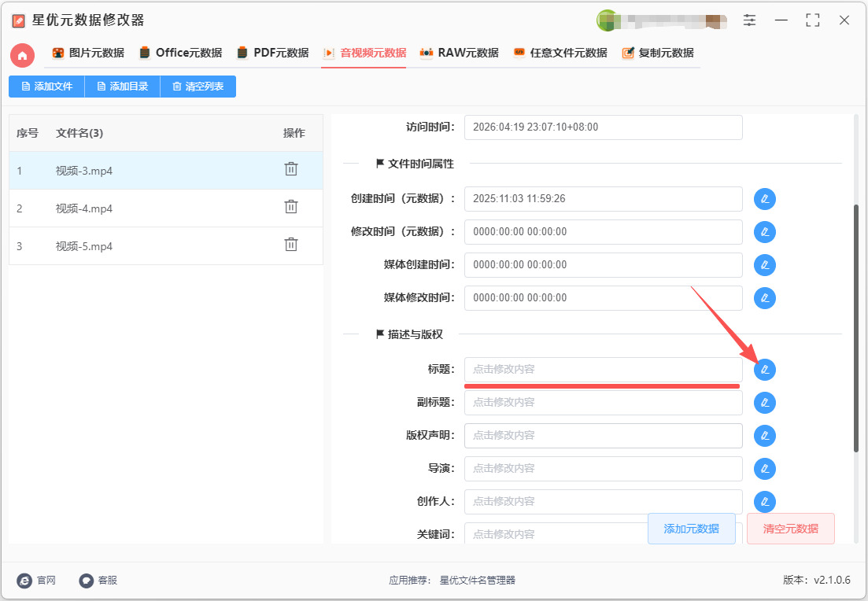Click the 清空元数据 button
This screenshot has height=601, width=868.
tap(791, 529)
